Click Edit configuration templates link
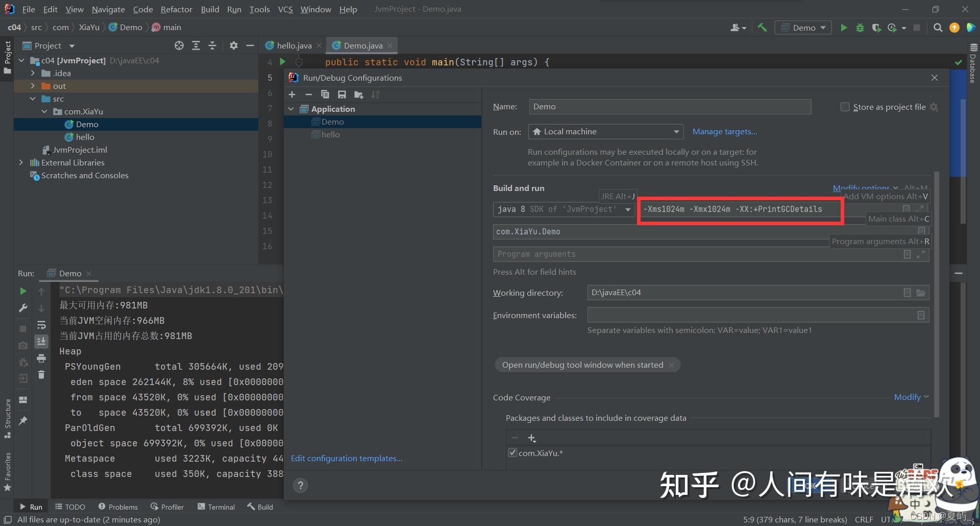 [x=347, y=458]
